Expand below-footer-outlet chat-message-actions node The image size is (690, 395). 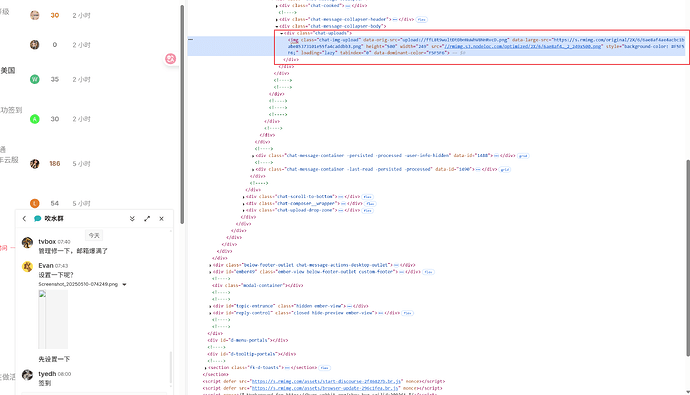click(210, 265)
